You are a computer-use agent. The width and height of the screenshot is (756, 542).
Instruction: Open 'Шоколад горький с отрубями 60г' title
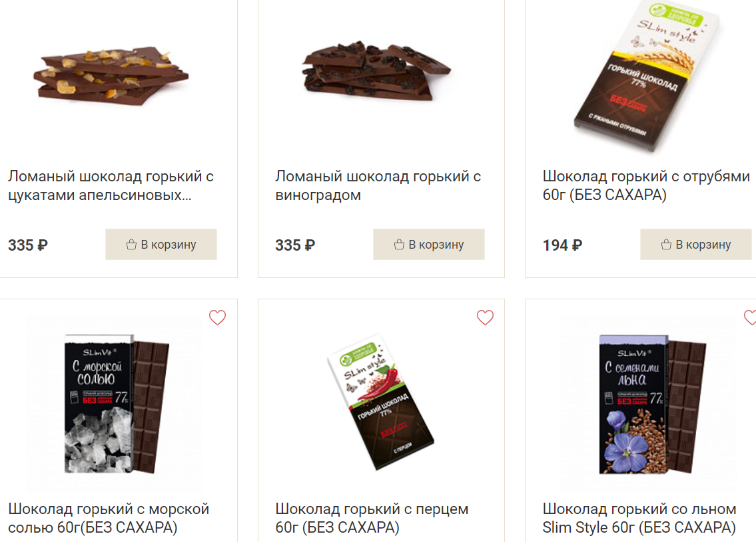pyautogui.click(x=646, y=185)
